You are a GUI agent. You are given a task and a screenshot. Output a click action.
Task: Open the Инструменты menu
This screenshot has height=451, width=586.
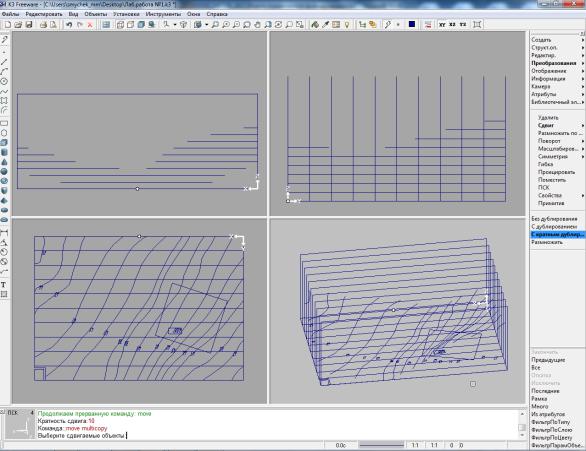click(163, 14)
